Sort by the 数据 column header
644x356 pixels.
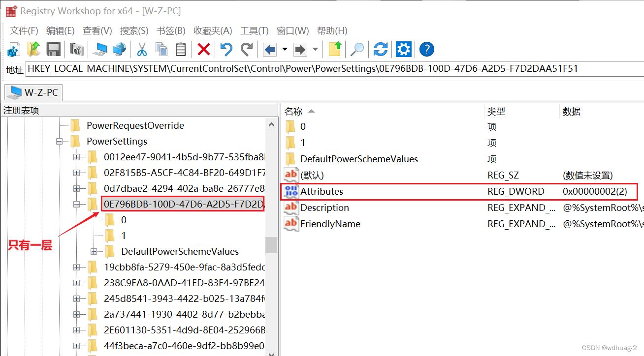click(x=602, y=112)
